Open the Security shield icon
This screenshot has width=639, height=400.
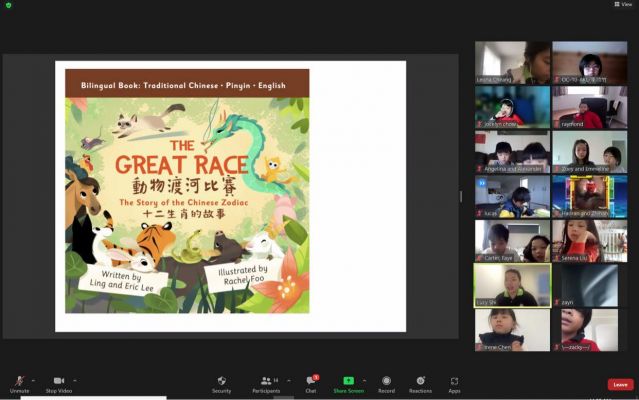click(222, 380)
